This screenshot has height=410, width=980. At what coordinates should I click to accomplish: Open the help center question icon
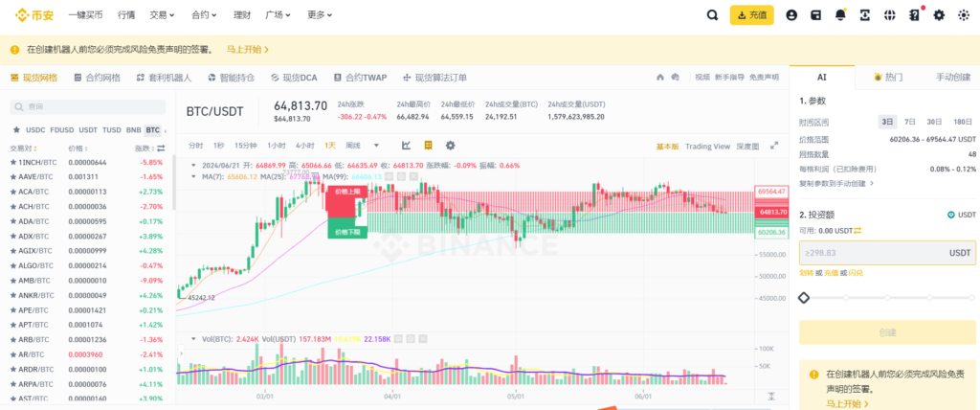[914, 15]
